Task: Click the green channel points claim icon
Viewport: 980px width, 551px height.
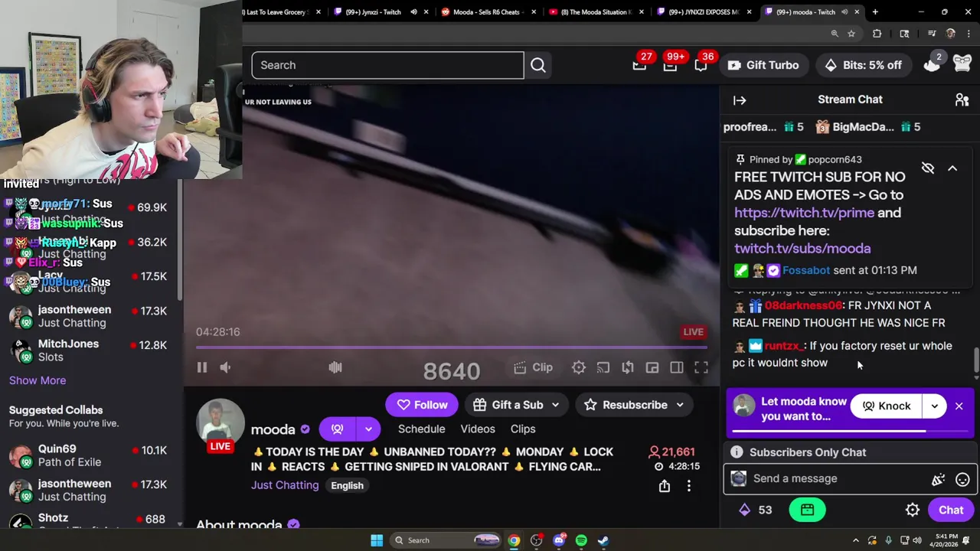Action: [807, 510]
